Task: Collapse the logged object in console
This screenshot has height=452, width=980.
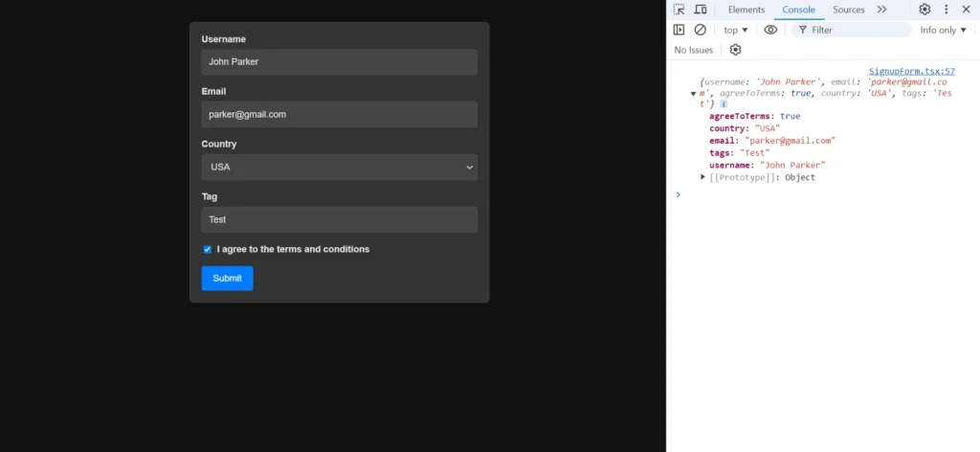Action: click(x=693, y=93)
